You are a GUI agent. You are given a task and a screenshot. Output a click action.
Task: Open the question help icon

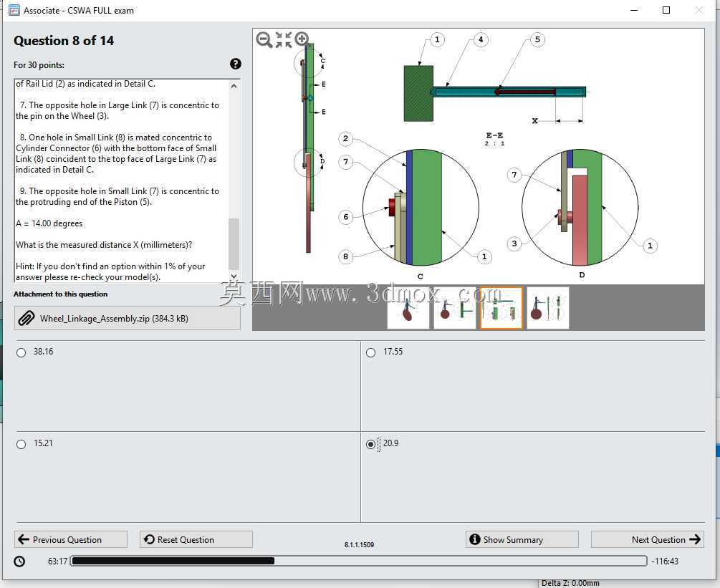pos(235,64)
